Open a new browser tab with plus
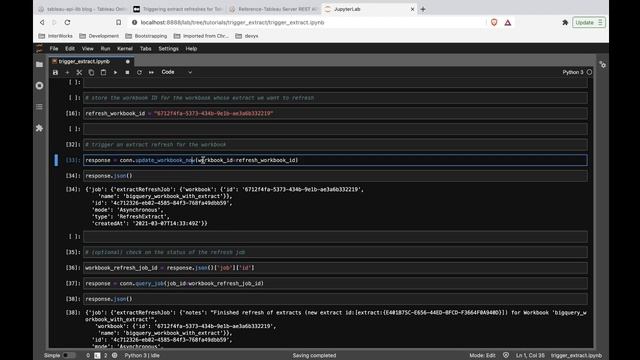The width and height of the screenshot is (640, 360). point(423,9)
